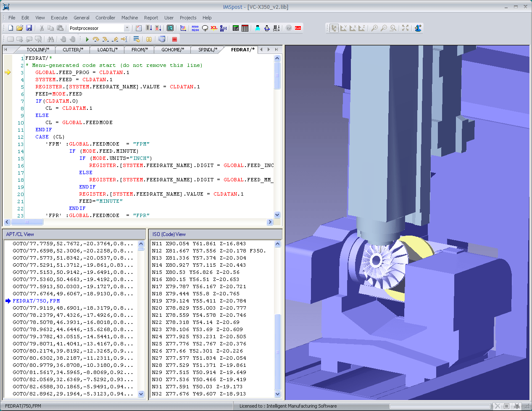Click the red Stop execution icon
The width and height of the screenshot is (532, 411).
point(174,39)
